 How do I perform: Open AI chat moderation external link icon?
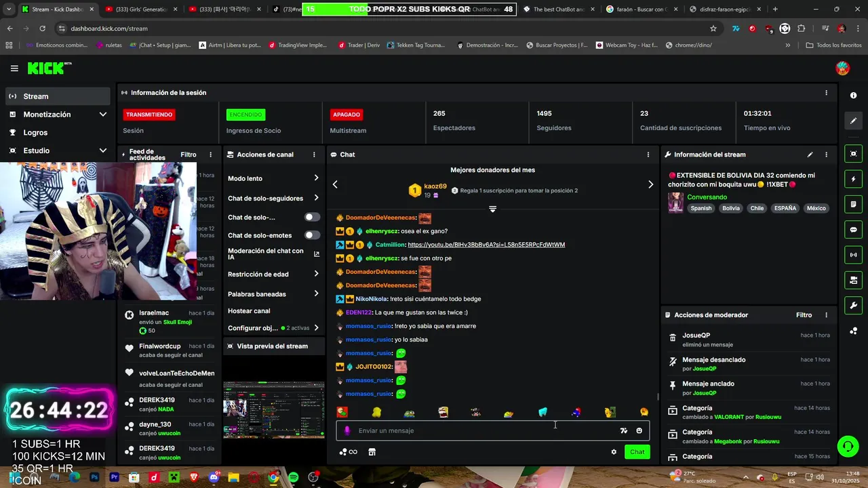pyautogui.click(x=317, y=254)
